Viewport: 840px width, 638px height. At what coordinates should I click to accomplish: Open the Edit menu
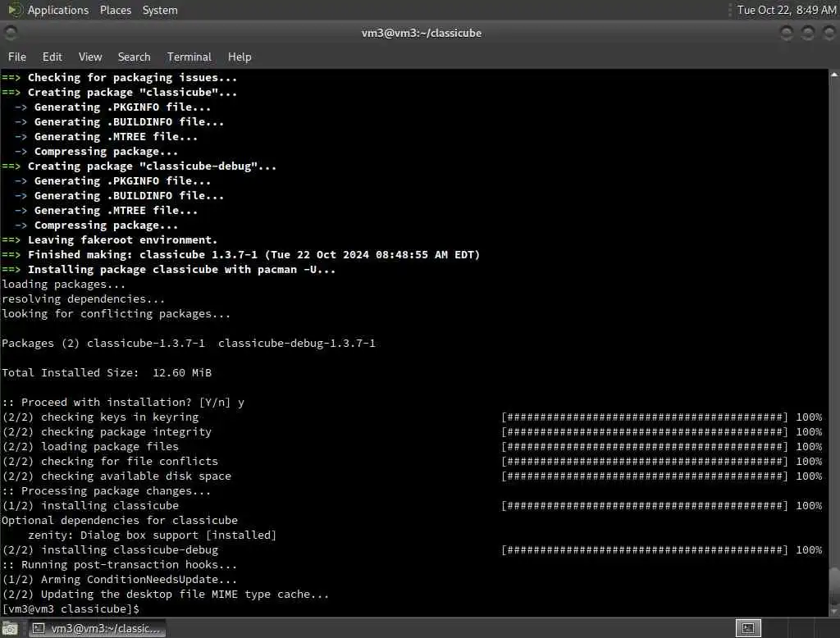pos(52,57)
